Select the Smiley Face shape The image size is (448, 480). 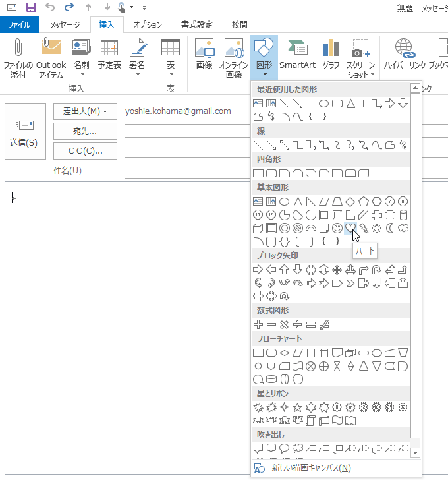[x=337, y=228]
